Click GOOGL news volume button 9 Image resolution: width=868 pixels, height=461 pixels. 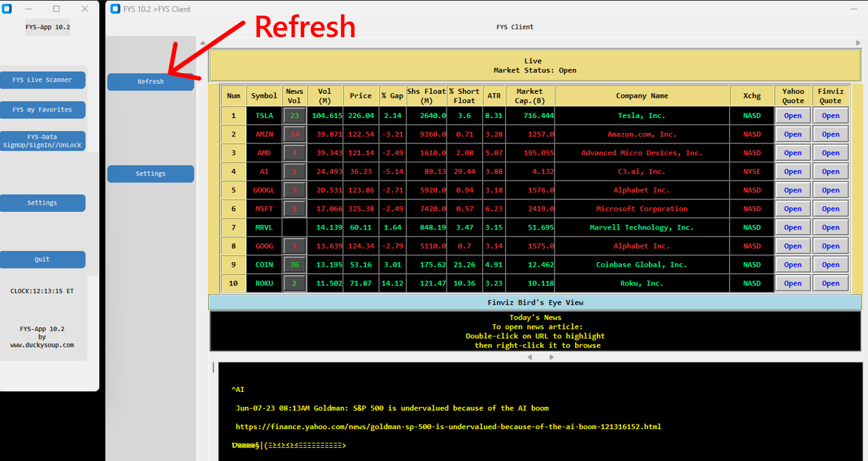click(x=295, y=190)
